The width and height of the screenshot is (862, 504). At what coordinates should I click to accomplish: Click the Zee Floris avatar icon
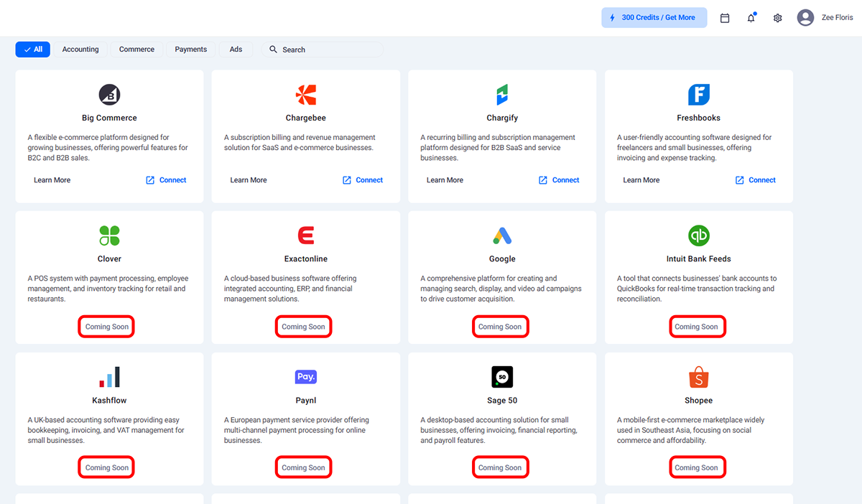click(x=805, y=18)
